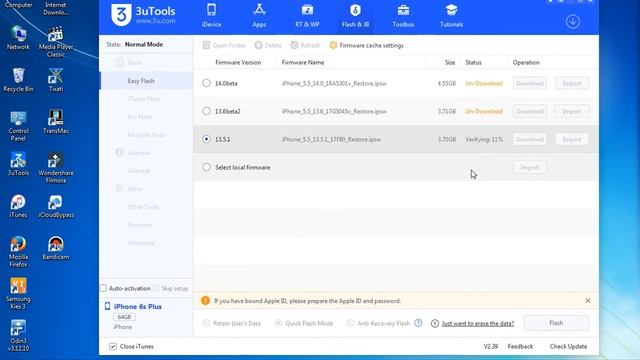Import the 14.0beta firmware file

point(571,83)
